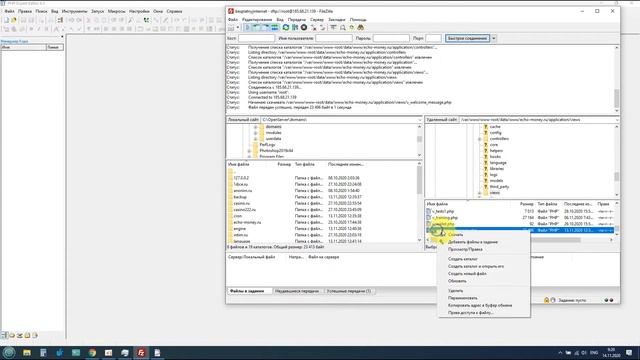Click the Chrome icon in the taskbar
Screen dimensions: 640x360
tap(92, 353)
